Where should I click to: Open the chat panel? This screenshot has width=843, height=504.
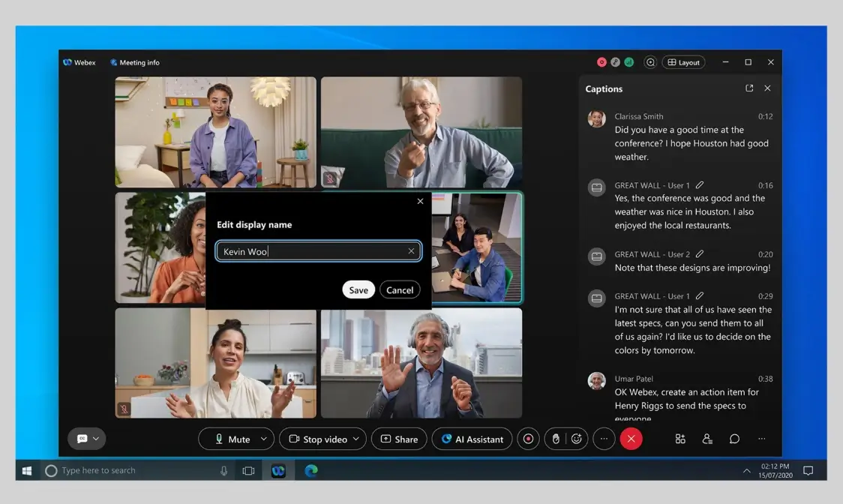(734, 439)
